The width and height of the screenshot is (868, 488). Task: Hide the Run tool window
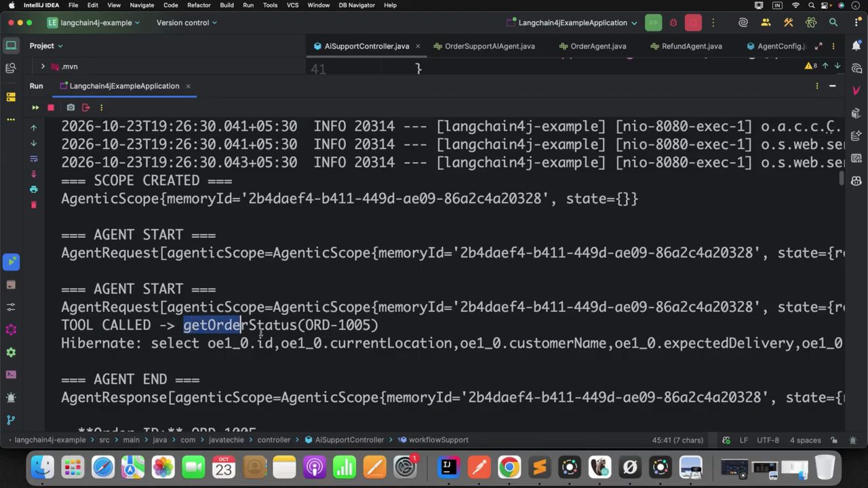832,86
